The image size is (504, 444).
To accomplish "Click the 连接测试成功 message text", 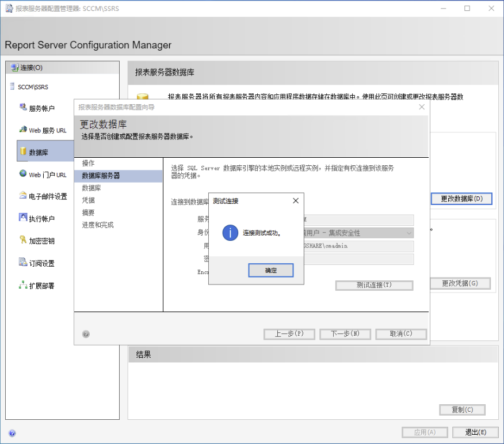I will 262,233.
